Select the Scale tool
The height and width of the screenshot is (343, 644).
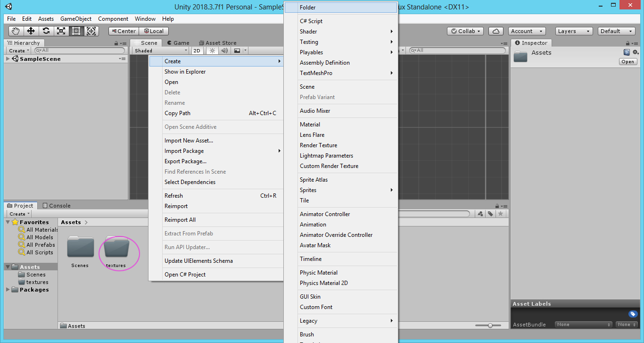click(x=61, y=31)
